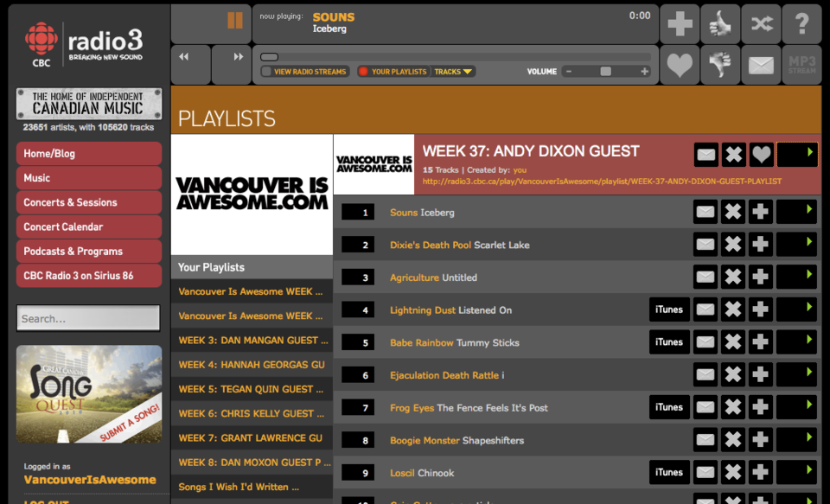Give the current song a thumbs down
The width and height of the screenshot is (830, 504).
pos(720,65)
